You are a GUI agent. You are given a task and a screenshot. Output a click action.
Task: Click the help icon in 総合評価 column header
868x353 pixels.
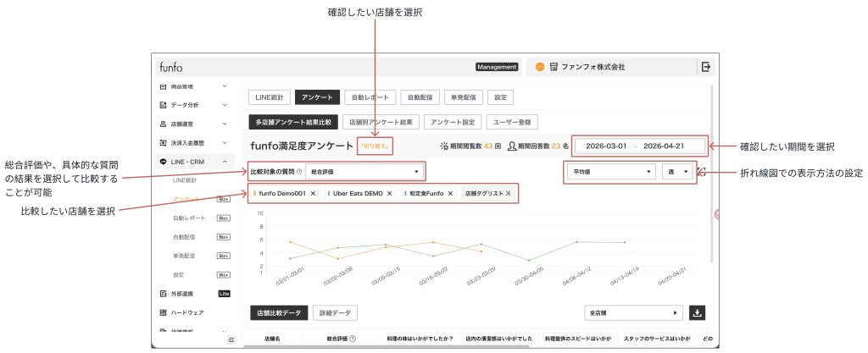pyautogui.click(x=352, y=339)
